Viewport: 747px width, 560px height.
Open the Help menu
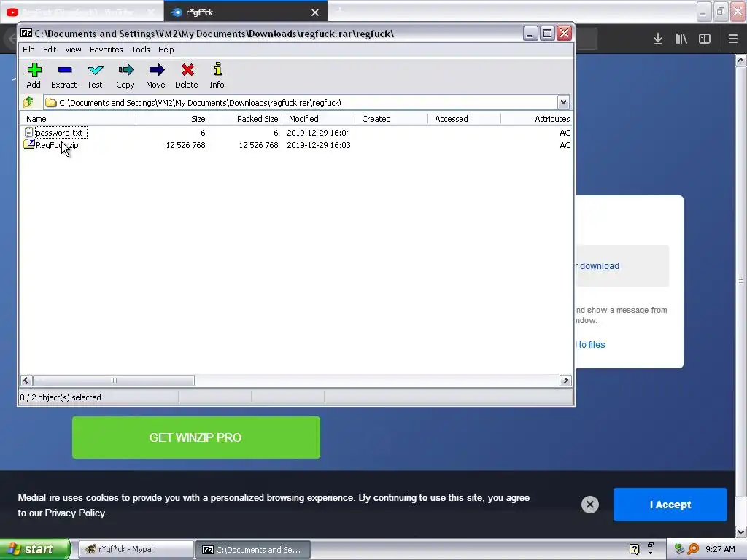166,50
